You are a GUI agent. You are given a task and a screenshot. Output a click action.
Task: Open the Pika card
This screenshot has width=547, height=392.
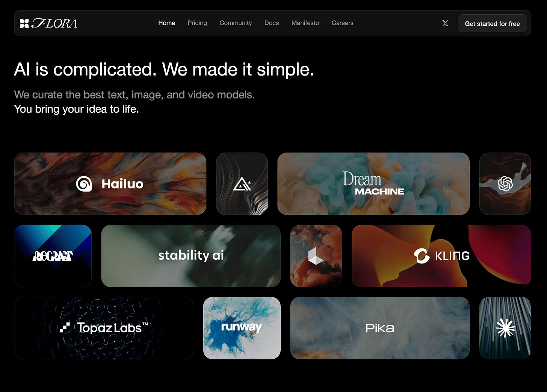(x=380, y=328)
